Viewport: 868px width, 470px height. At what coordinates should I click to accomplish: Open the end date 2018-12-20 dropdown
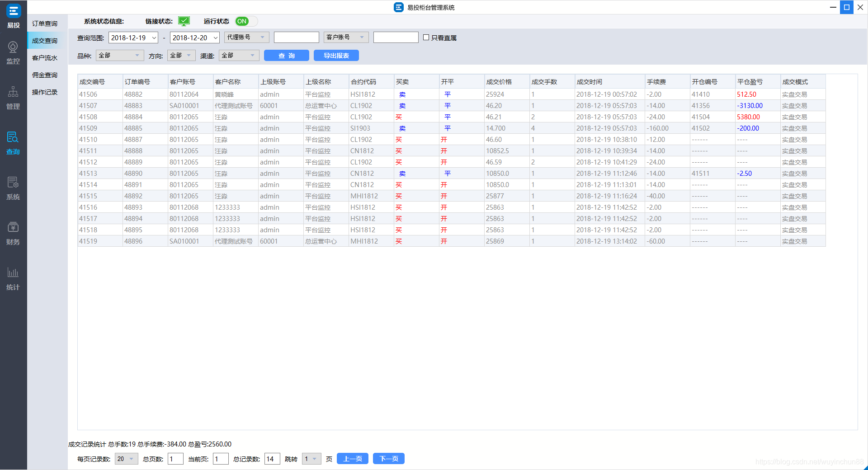195,38
